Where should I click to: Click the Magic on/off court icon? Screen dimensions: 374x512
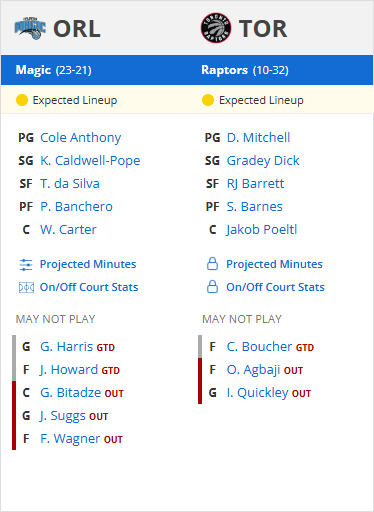[26, 287]
